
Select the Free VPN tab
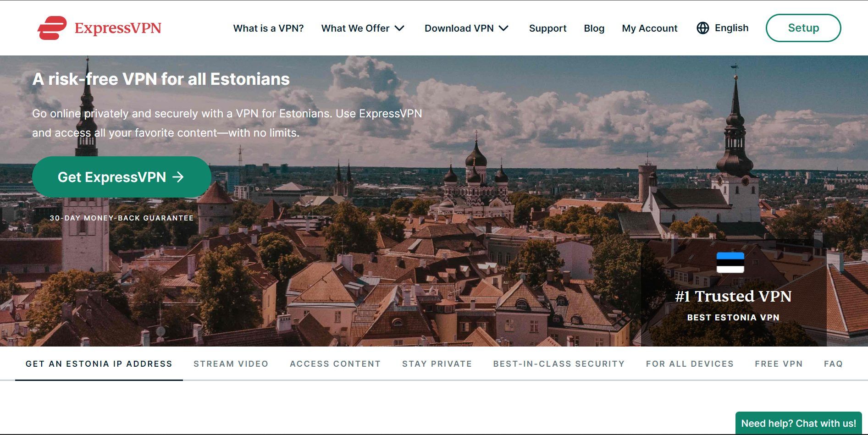pyautogui.click(x=779, y=364)
